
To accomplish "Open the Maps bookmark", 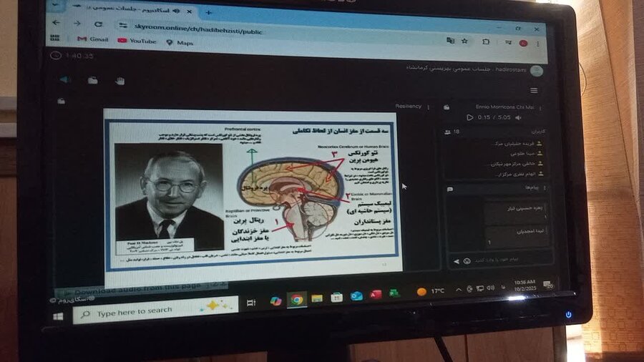I will click(180, 42).
